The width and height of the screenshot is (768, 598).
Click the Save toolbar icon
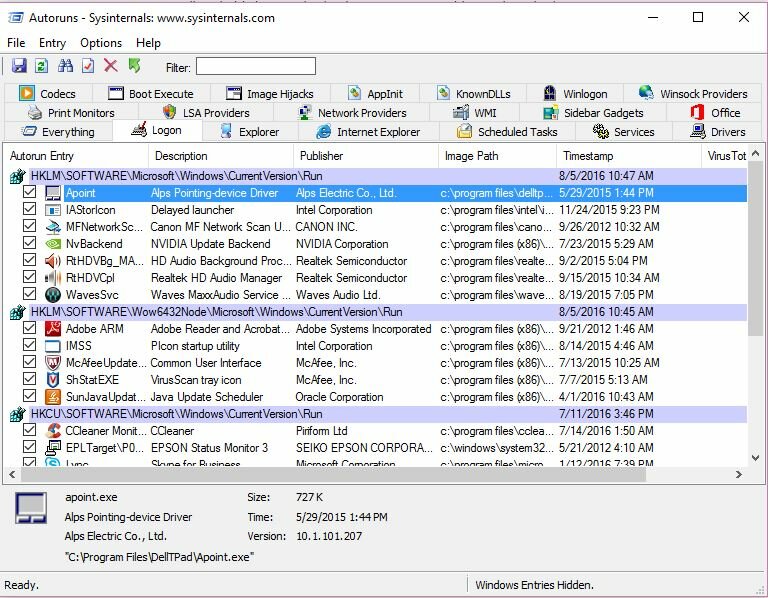(x=19, y=66)
